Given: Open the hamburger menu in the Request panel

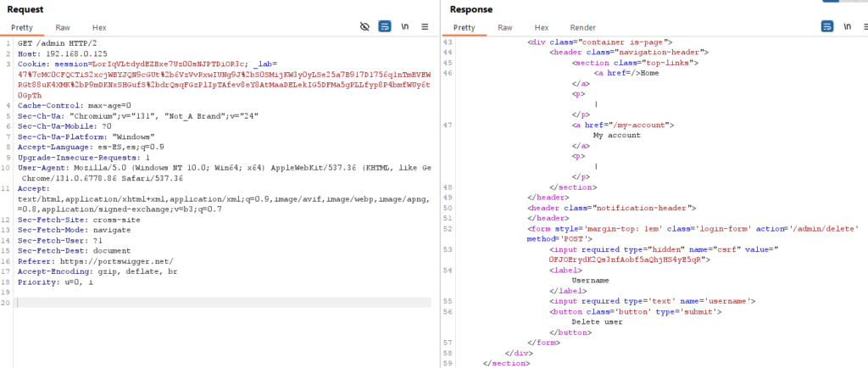Looking at the screenshot, I should click(425, 26).
